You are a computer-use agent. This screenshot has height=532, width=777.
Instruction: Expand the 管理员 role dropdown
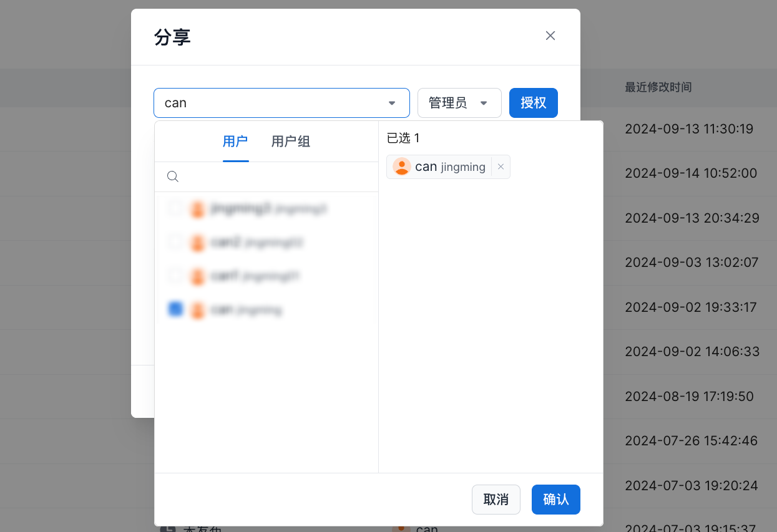pyautogui.click(x=459, y=103)
